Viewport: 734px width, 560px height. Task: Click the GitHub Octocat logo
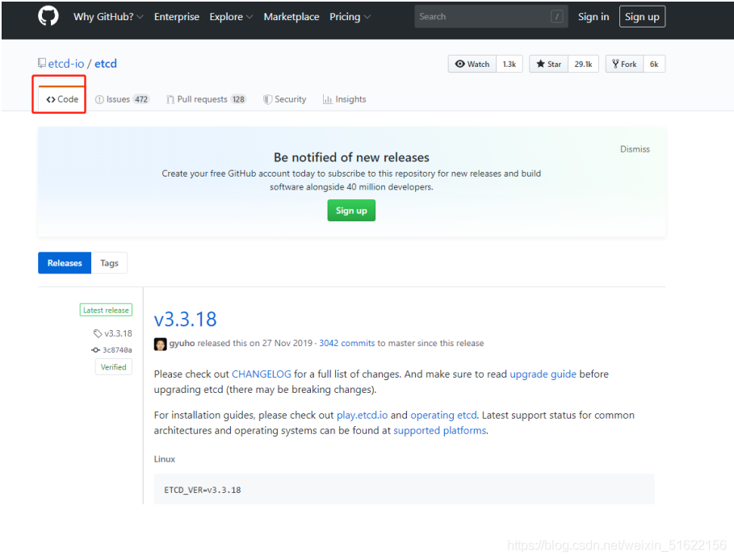tap(48, 16)
